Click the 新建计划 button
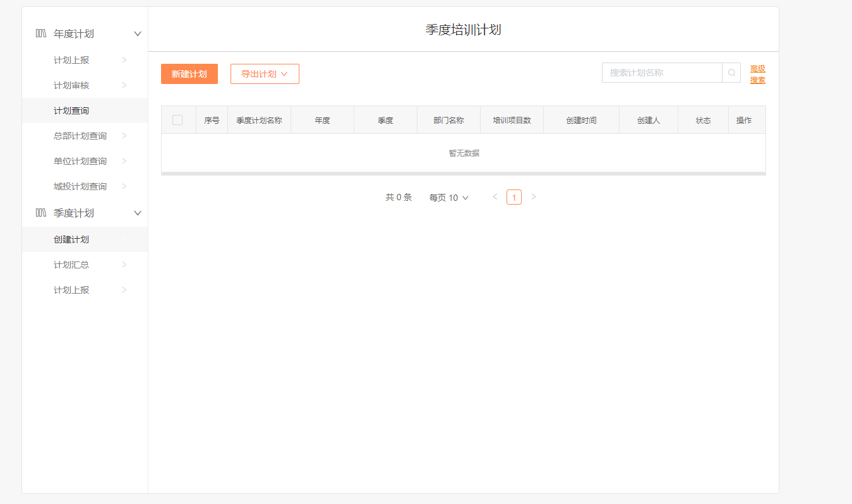 (x=189, y=74)
